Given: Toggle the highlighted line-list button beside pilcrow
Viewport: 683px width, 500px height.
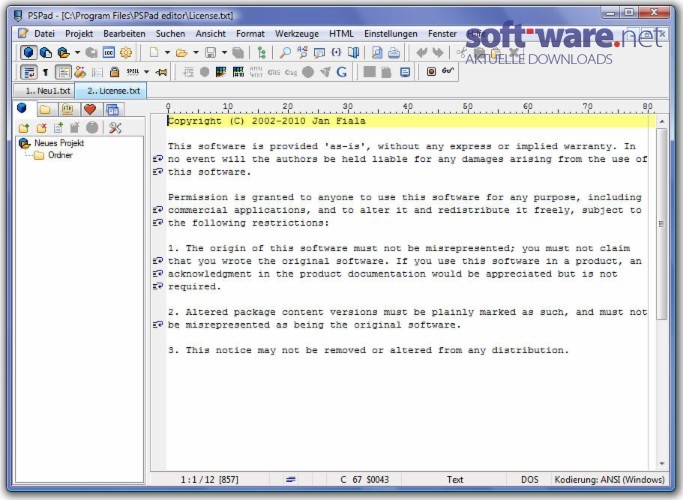Looking at the screenshot, I should (x=63, y=72).
